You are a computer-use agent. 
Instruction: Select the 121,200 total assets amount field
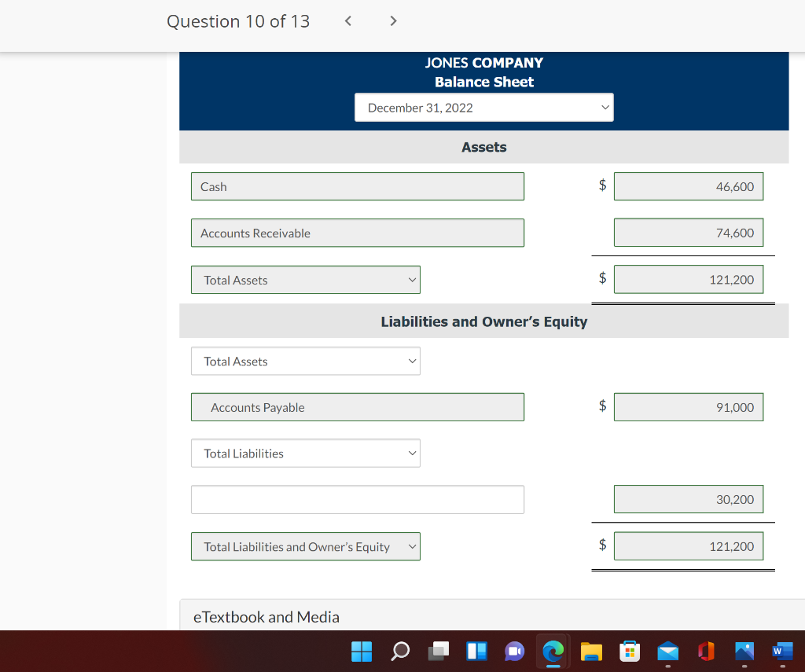tap(689, 279)
